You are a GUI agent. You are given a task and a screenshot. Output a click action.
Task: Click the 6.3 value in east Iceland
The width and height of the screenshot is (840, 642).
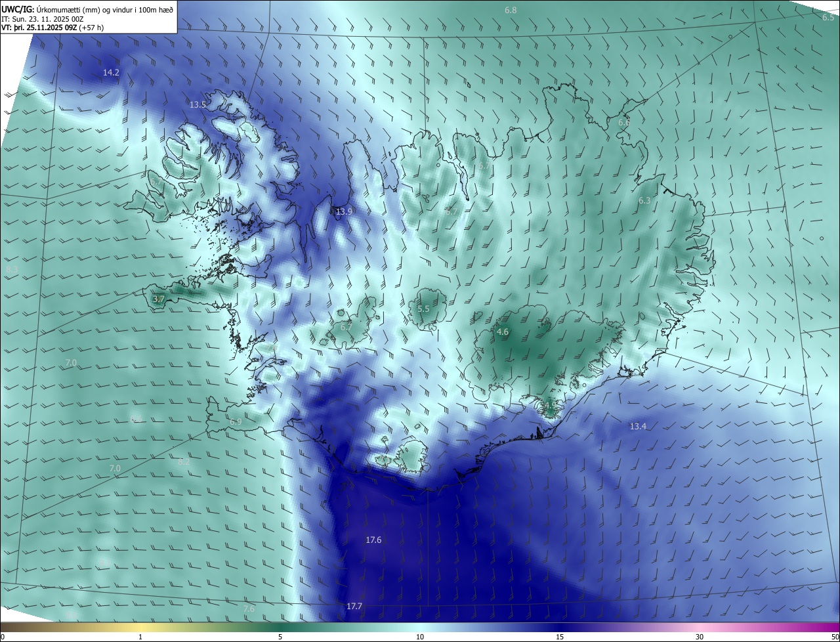coord(644,201)
